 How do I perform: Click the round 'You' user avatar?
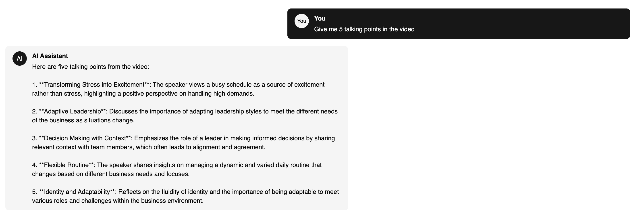coord(301,21)
